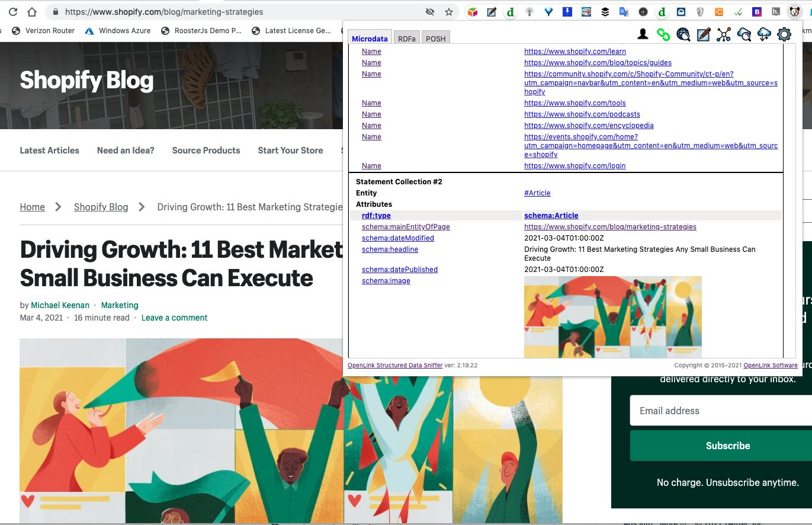Click the schema:mainEntityOfPage attribute
This screenshot has width=812, height=525.
coord(406,227)
